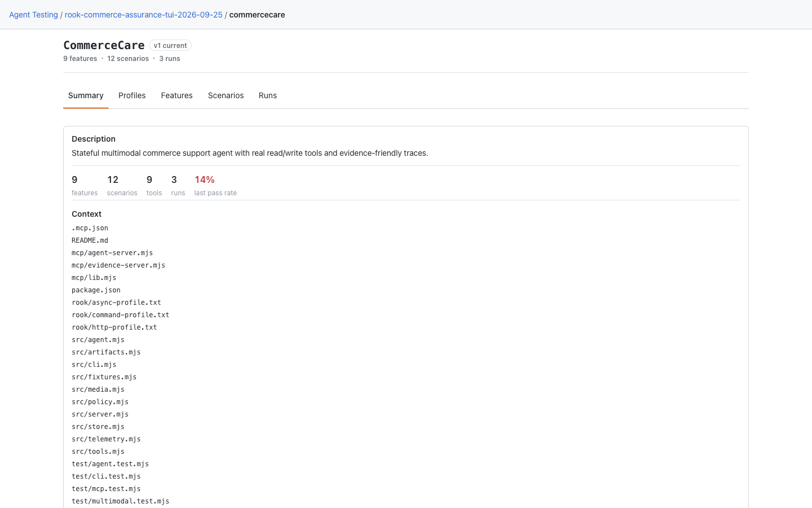The width and height of the screenshot is (812, 508).
Task: Click test/mcp.test.mjs in Context list
Action: pos(106,489)
